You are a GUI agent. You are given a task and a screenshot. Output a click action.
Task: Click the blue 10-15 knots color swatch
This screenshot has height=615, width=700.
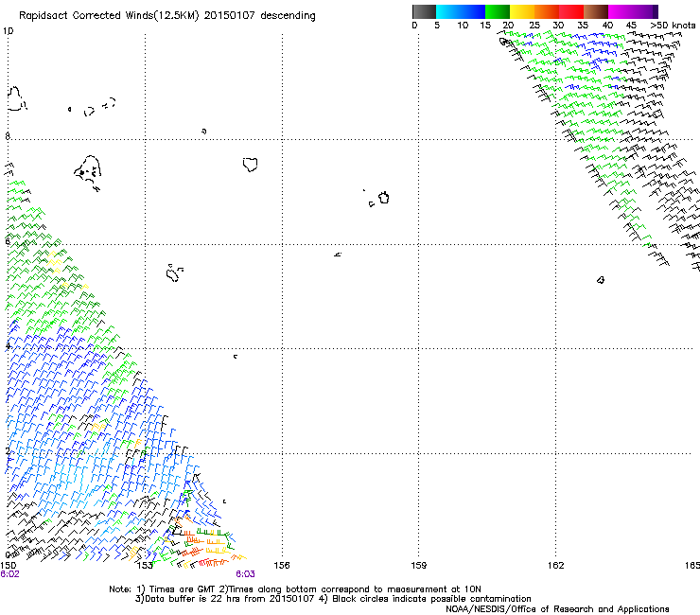(x=473, y=11)
